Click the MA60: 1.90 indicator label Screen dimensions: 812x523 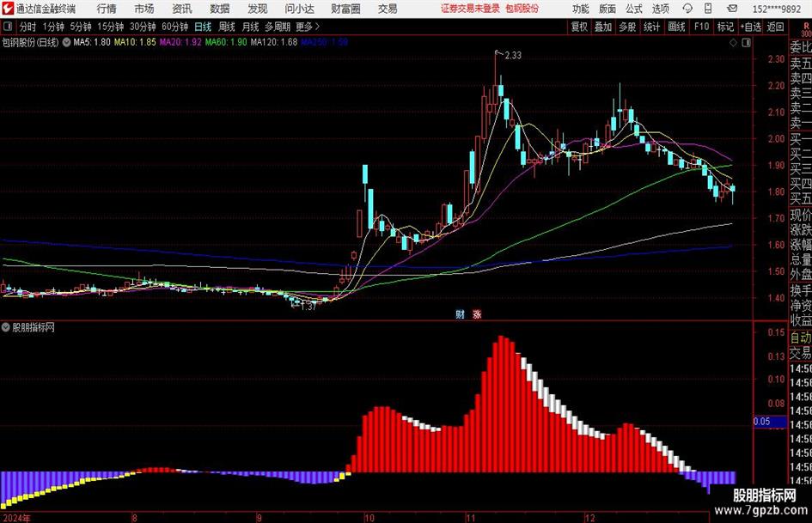coord(226,42)
